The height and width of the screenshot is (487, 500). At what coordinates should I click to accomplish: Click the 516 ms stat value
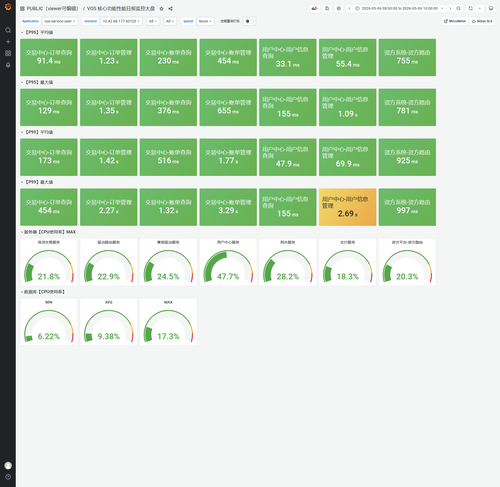tap(168, 161)
